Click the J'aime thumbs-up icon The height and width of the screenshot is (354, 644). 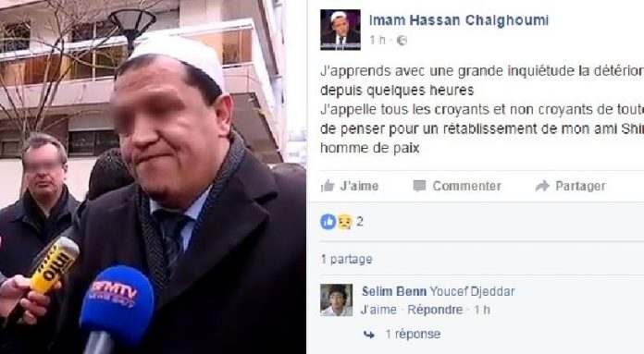coord(328,186)
